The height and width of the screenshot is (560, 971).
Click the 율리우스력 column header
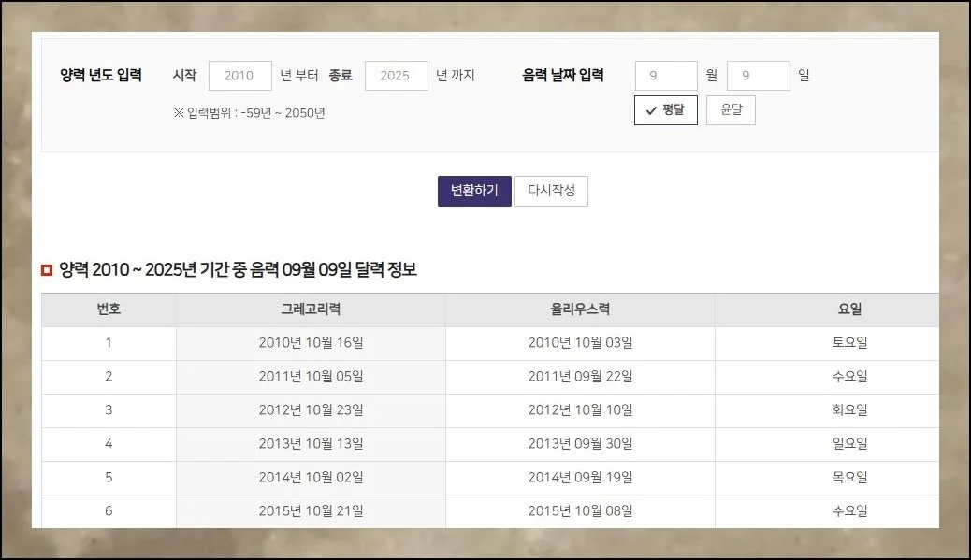click(578, 309)
